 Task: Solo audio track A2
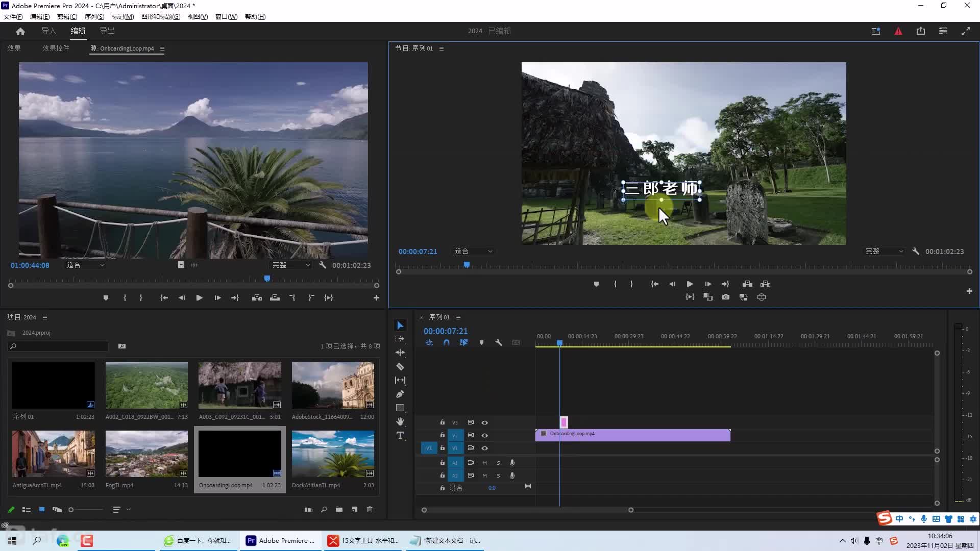pos(498,475)
